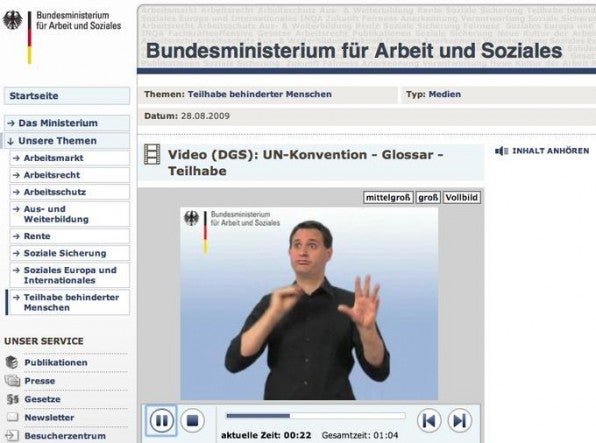Click the arrow icon beside Soziale Sicherung

pyautogui.click(x=16, y=253)
